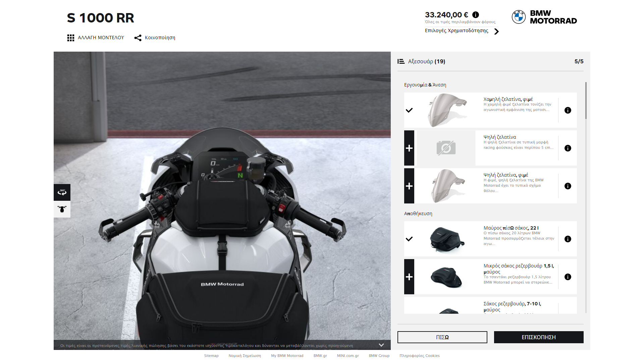Open Επιλογές Χρηματοδότησης arrow
644x362 pixels.
pos(496,31)
